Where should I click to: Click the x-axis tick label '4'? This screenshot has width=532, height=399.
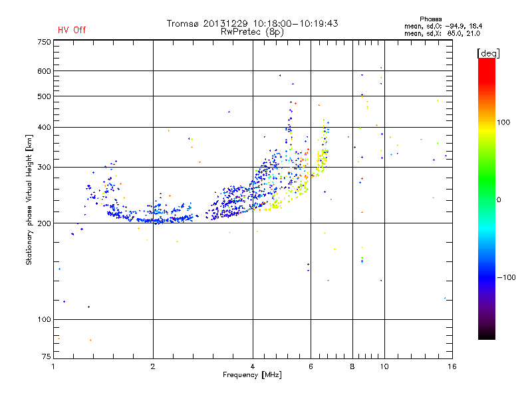253,366
